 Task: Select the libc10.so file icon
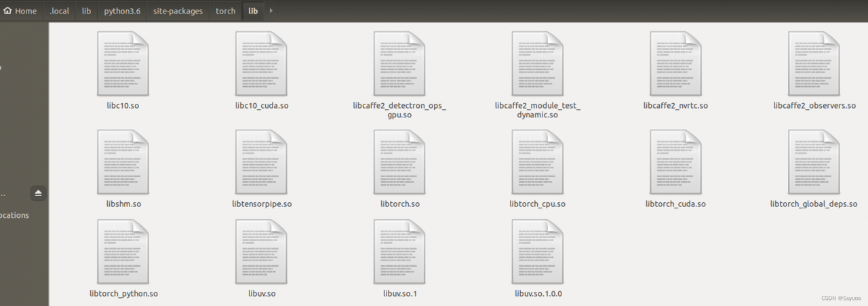click(x=123, y=63)
